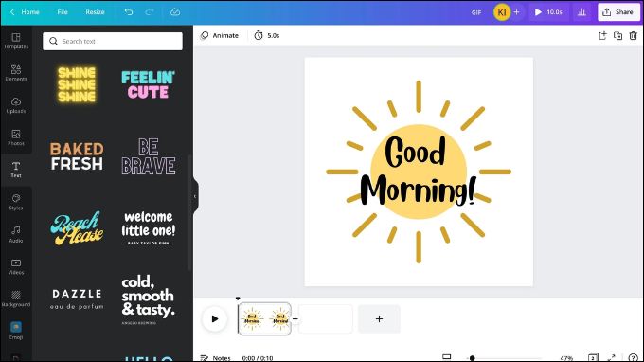Add transition with plus between pages
This screenshot has height=362, width=644.
[x=295, y=318]
